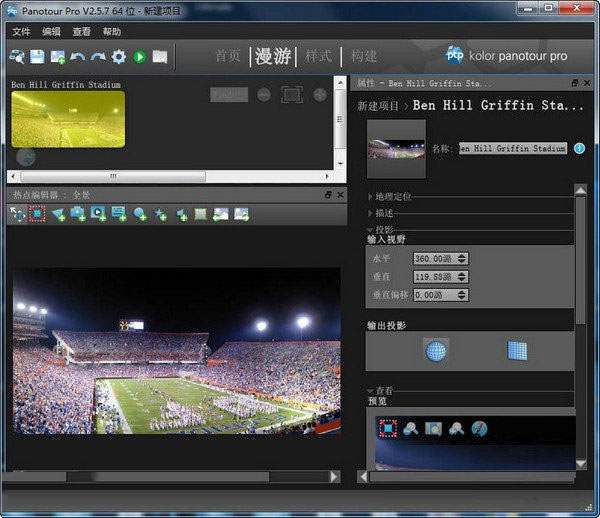Click the Undo arrow in the main toolbar
The width and height of the screenshot is (600, 518).
click(x=78, y=57)
